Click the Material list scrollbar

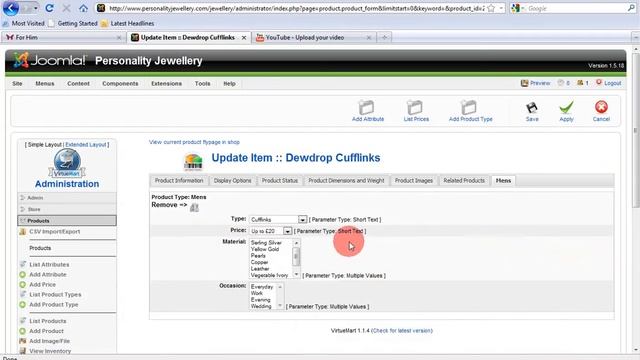click(296, 259)
